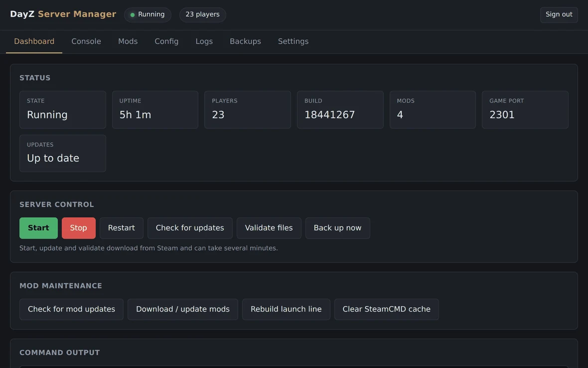Image resolution: width=588 pixels, height=368 pixels.
Task: Click the MOD MAINTENANCE heading
Action: (x=61, y=286)
